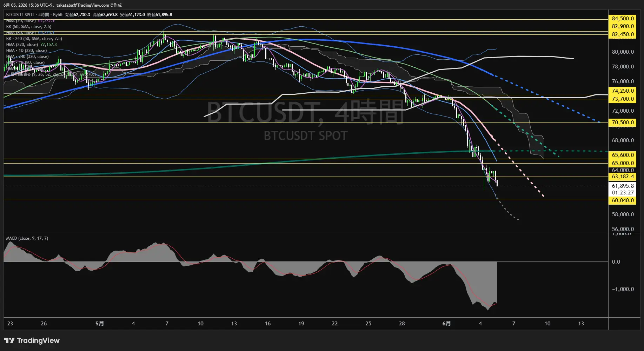Select the MACD (close, 9, 17, 7) legend

click(27, 238)
